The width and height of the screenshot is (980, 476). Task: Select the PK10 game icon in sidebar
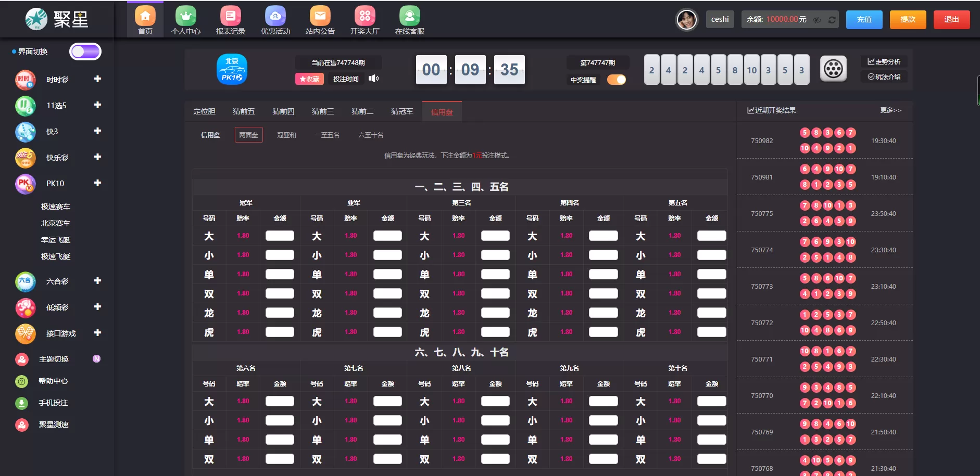pos(26,184)
